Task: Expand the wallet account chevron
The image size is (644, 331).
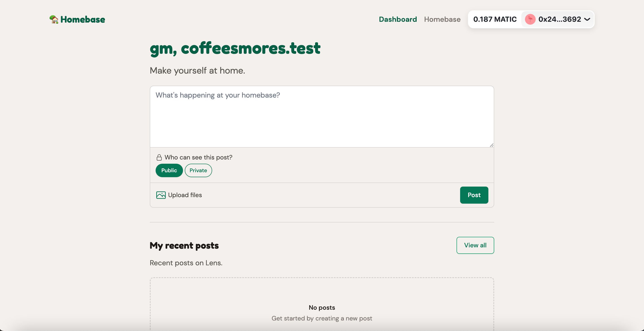Action: tap(587, 19)
